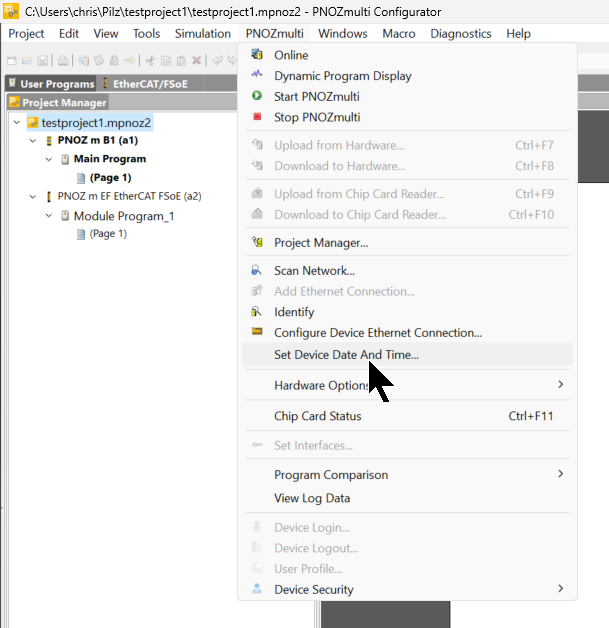
Task: Close the PNOZmulti menu via its title
Action: [x=275, y=34]
